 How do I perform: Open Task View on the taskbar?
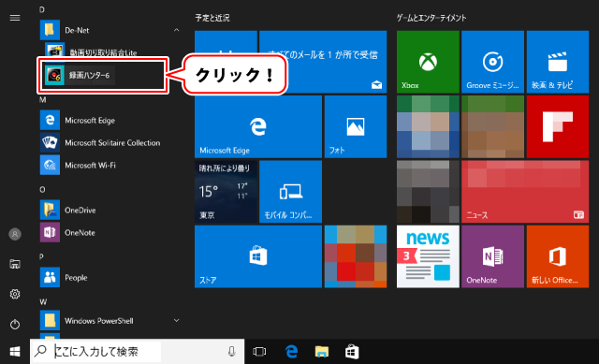[259, 352]
